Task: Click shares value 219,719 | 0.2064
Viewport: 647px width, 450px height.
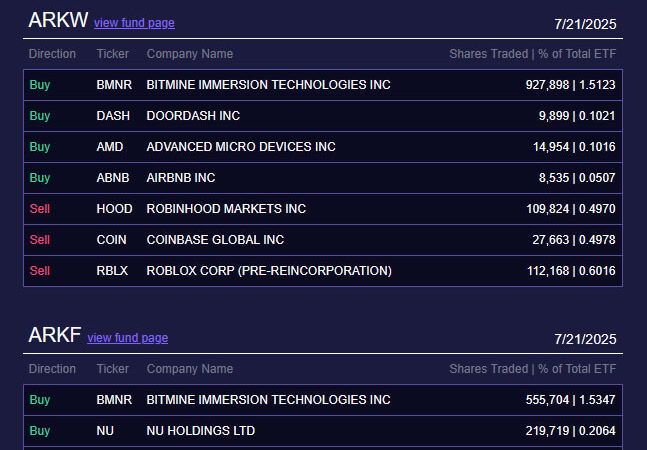Action: point(570,431)
